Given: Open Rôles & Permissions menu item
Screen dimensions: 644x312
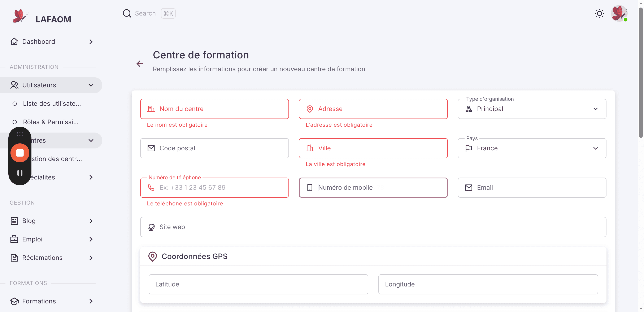Looking at the screenshot, I should (x=51, y=122).
